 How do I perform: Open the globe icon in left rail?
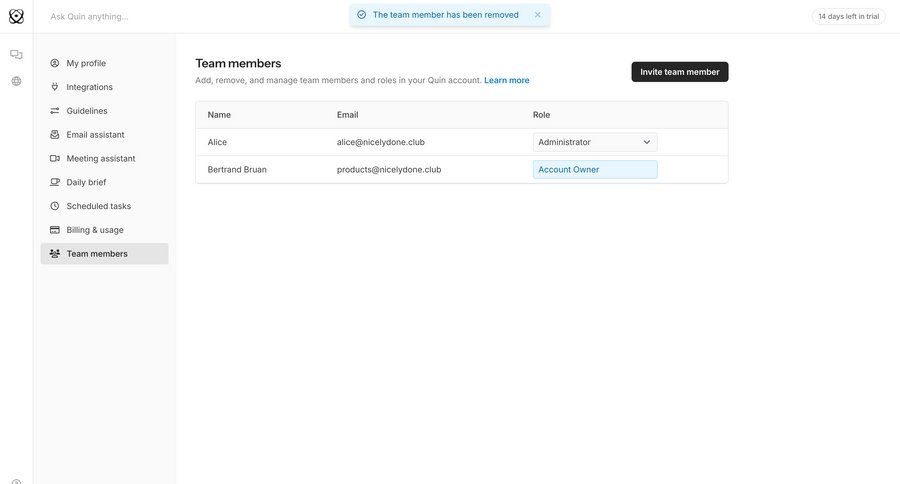pyautogui.click(x=16, y=81)
